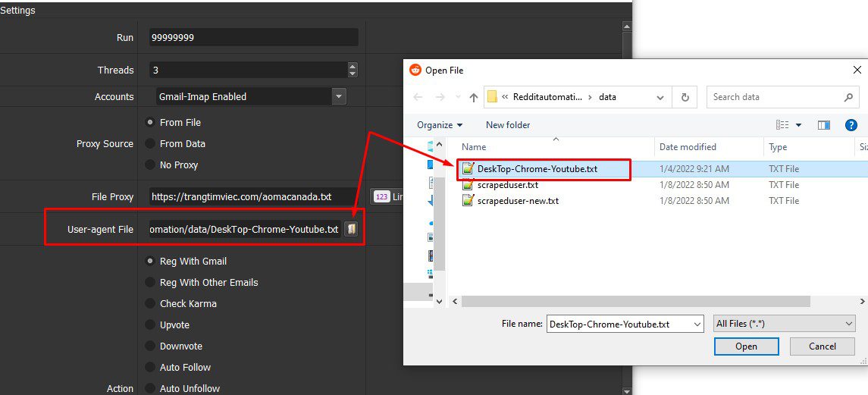Select Reg With Other Emails action
The width and height of the screenshot is (868, 395).
[149, 282]
